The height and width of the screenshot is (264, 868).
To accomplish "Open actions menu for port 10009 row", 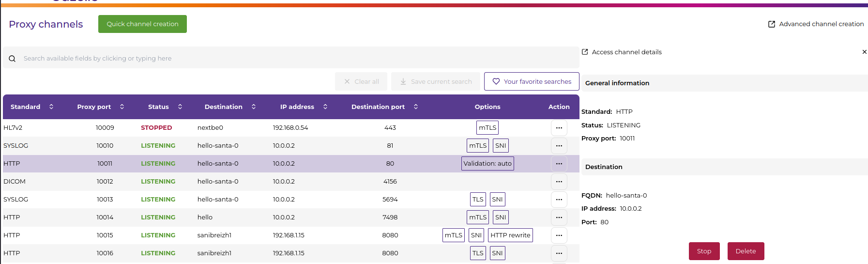I will pyautogui.click(x=559, y=128).
